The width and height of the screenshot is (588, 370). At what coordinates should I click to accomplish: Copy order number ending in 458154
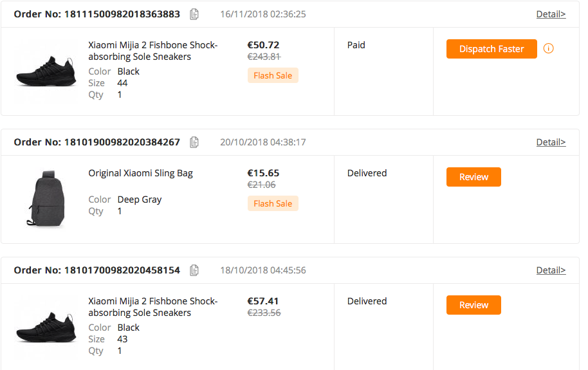pos(194,270)
